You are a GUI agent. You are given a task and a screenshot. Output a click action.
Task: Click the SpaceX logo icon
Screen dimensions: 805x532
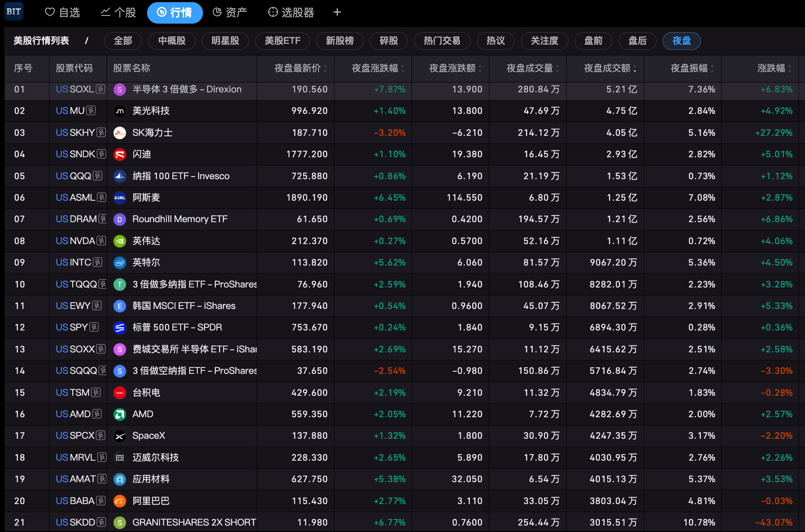coord(120,436)
